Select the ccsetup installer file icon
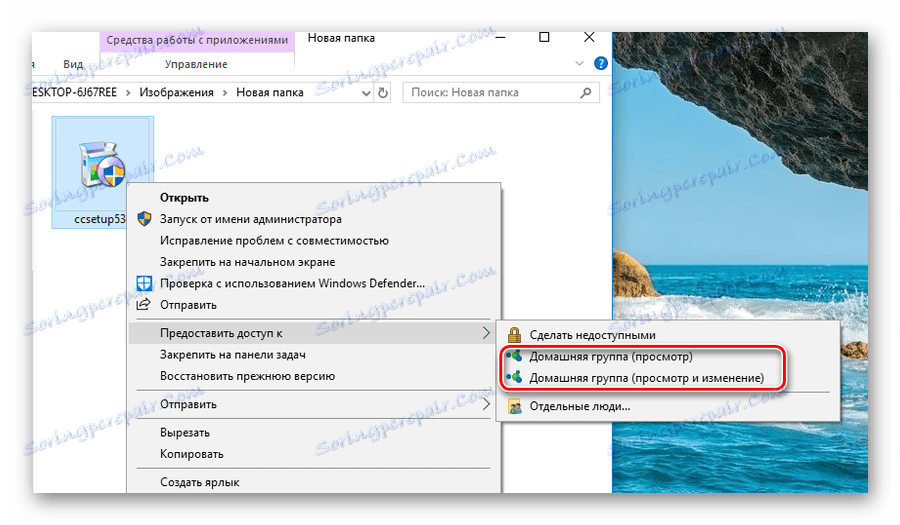 102,165
